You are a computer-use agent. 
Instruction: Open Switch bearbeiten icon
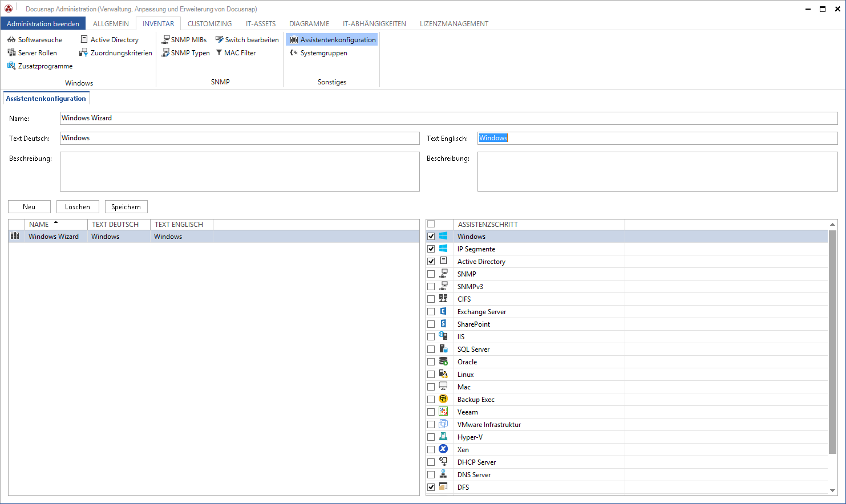(219, 39)
